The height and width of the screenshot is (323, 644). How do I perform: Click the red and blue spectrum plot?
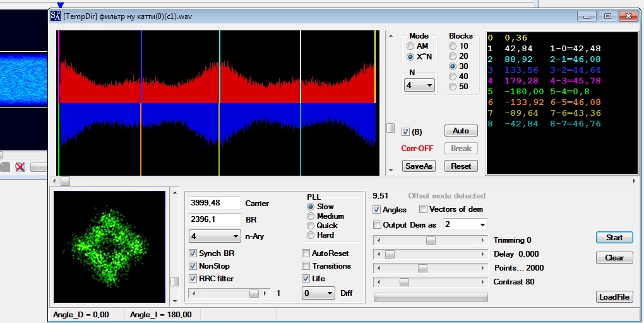coord(218,103)
